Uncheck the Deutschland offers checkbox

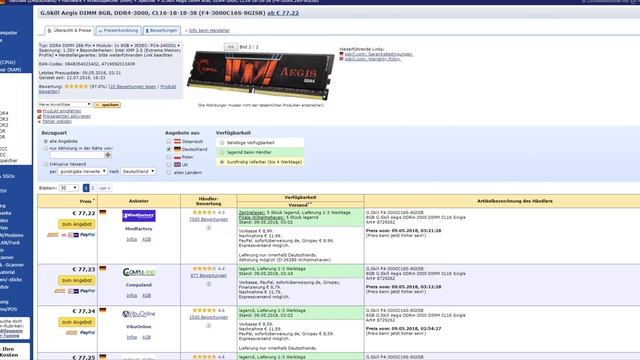[x=169, y=149]
